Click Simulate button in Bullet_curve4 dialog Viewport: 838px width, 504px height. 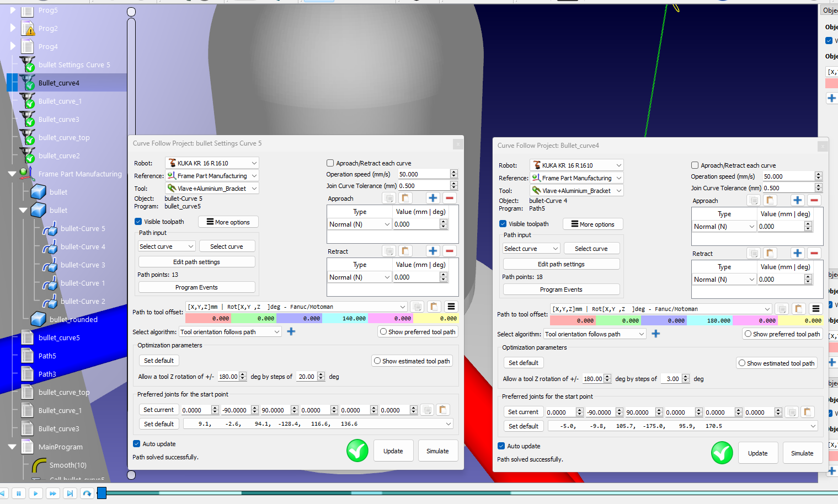tap(802, 453)
